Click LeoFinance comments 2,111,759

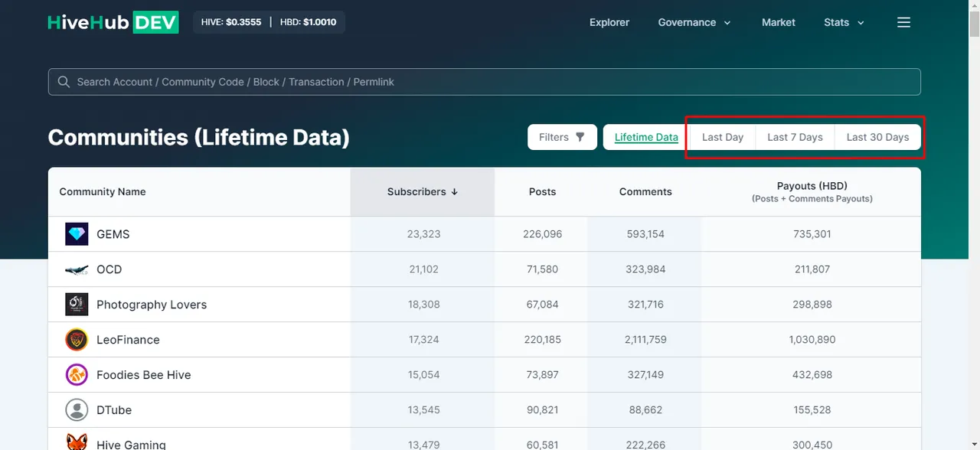tap(645, 340)
